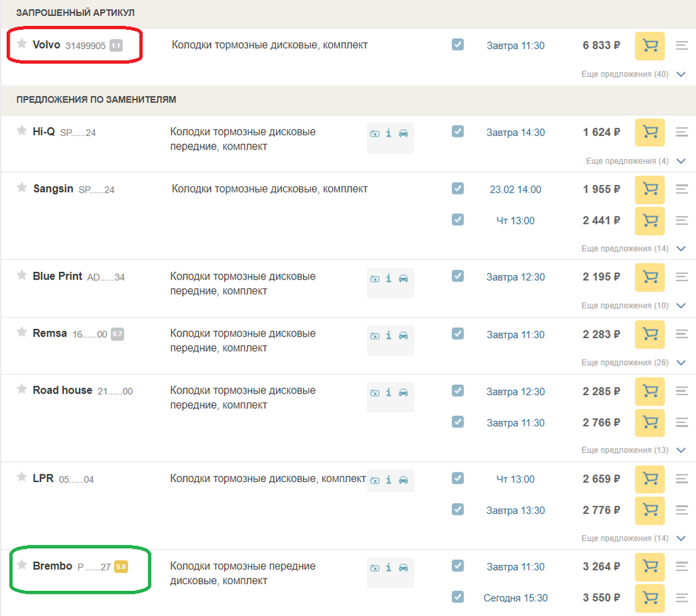Add Sangsin 1 955 ₽ offer to cart

click(649, 190)
